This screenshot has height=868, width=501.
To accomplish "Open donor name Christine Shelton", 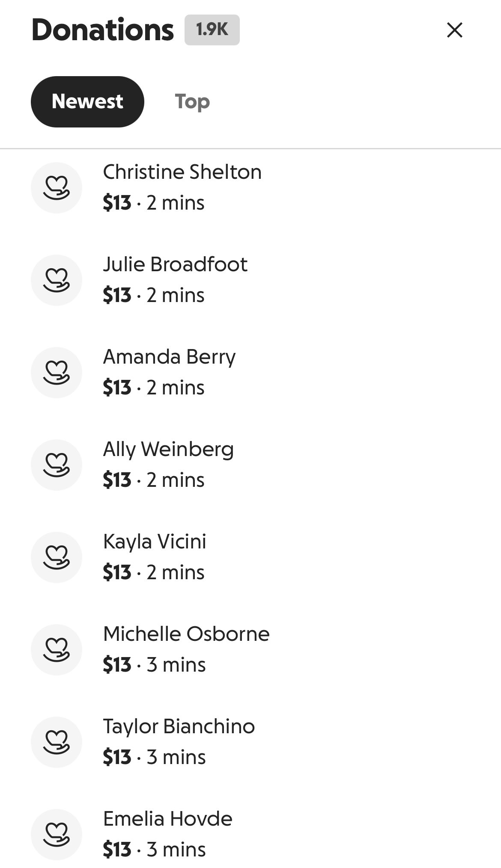I will point(182,172).
